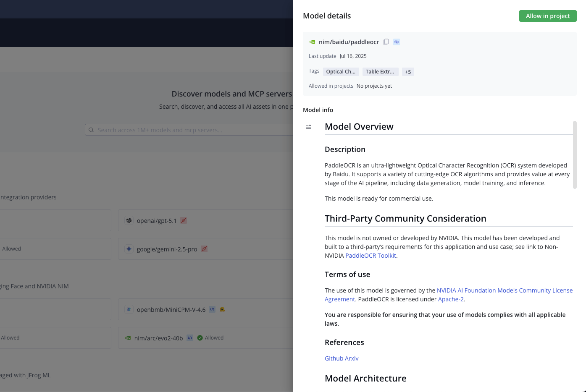Click the code badge next to paddleocr
This screenshot has height=392, width=586.
coord(397,42)
